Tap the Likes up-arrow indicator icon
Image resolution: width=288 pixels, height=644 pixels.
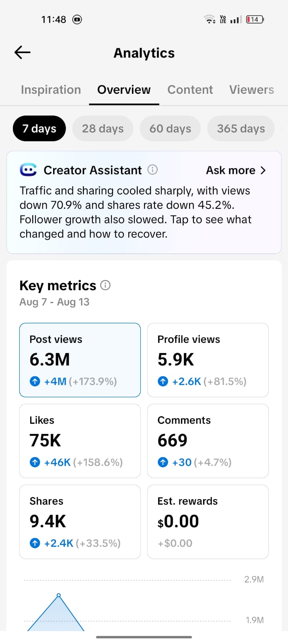35,462
